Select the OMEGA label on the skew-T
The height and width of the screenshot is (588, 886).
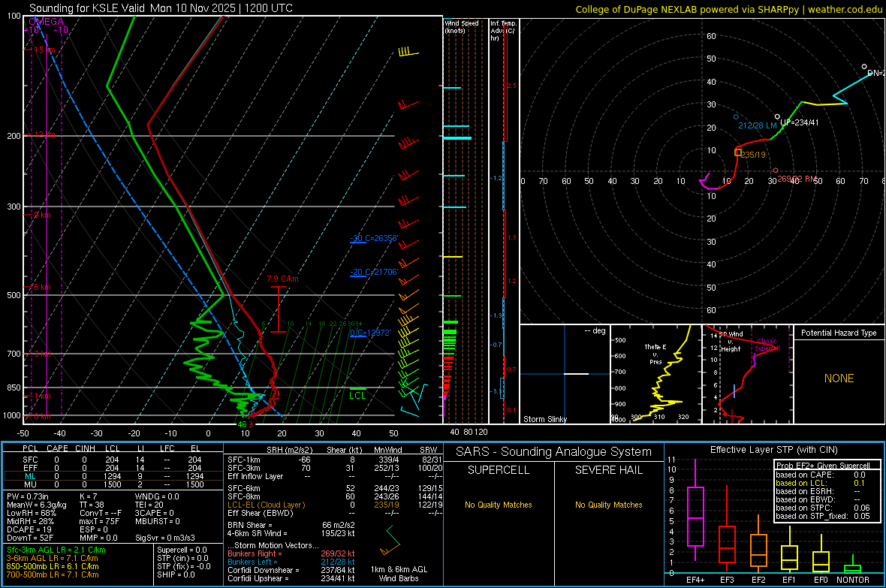(x=46, y=22)
